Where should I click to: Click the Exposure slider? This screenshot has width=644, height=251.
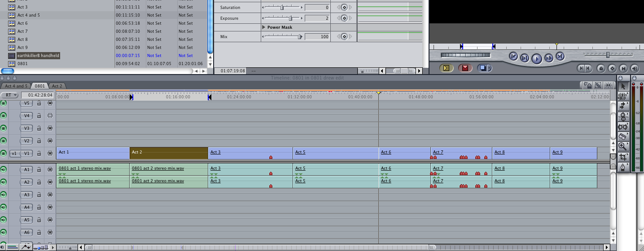point(290,18)
